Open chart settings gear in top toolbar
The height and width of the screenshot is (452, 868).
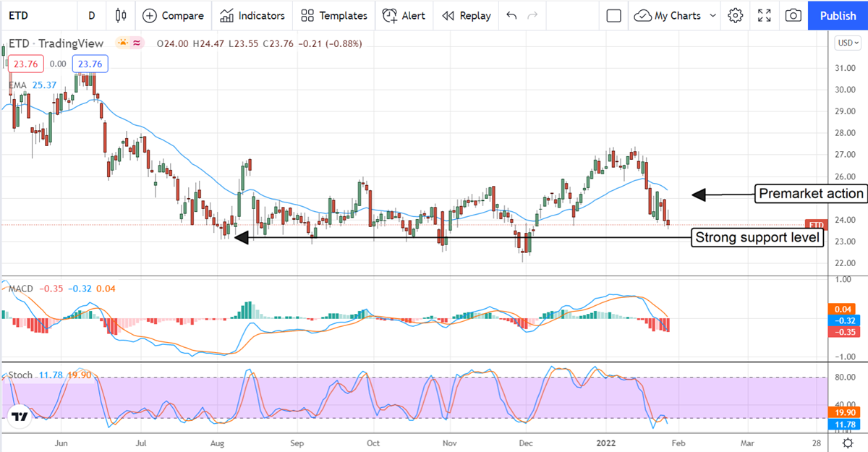pos(736,15)
